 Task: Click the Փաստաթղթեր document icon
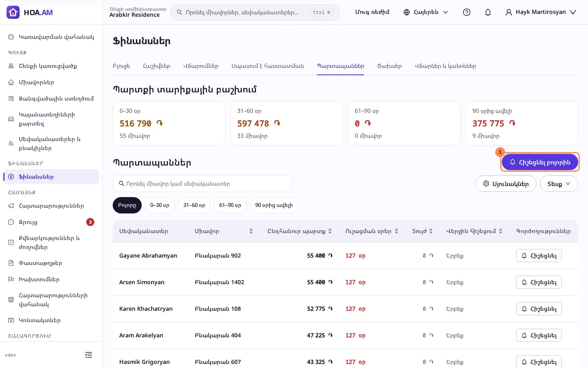tap(11, 263)
